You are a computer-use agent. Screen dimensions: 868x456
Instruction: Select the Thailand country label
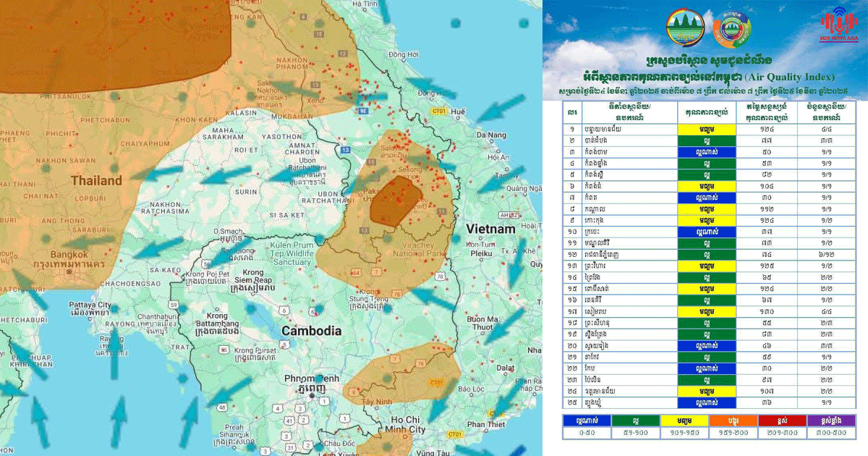coord(95,180)
